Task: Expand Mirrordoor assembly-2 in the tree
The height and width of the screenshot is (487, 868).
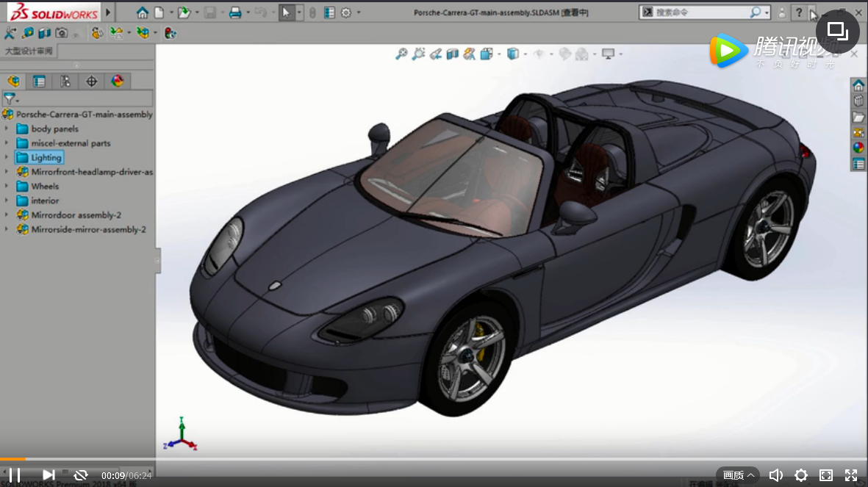Action: (x=7, y=214)
